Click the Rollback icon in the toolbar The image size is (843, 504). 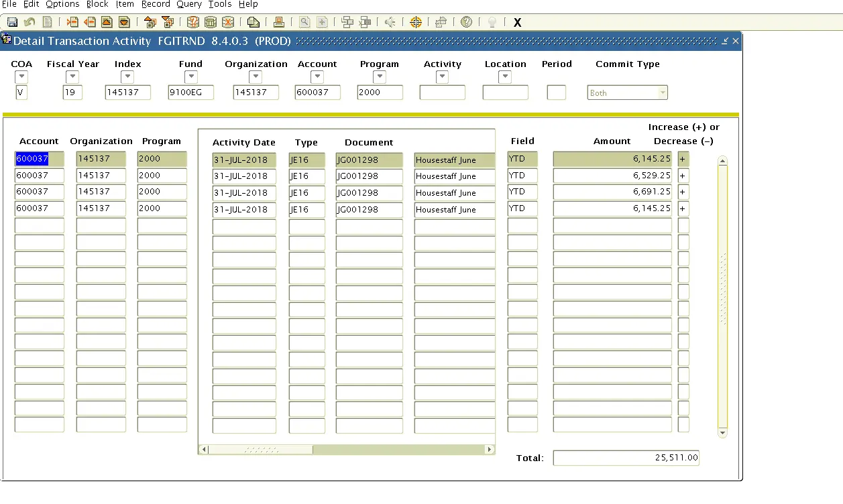tap(29, 22)
